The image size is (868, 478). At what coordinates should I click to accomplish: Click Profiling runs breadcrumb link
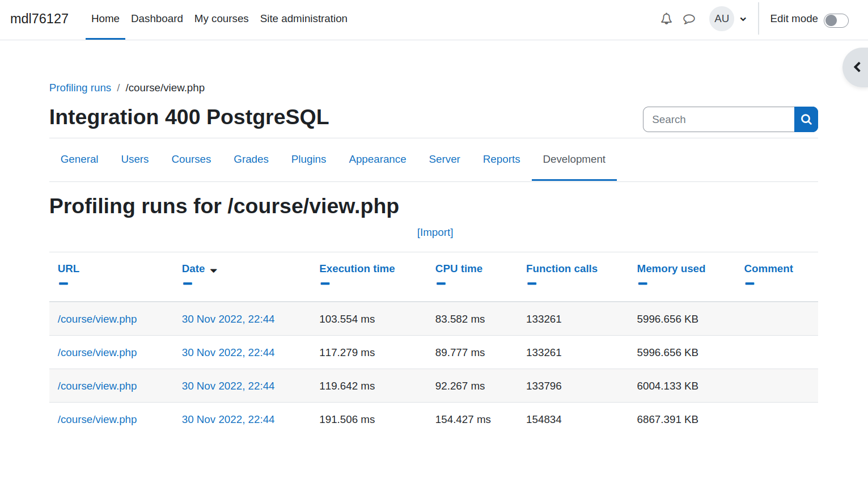pos(80,88)
